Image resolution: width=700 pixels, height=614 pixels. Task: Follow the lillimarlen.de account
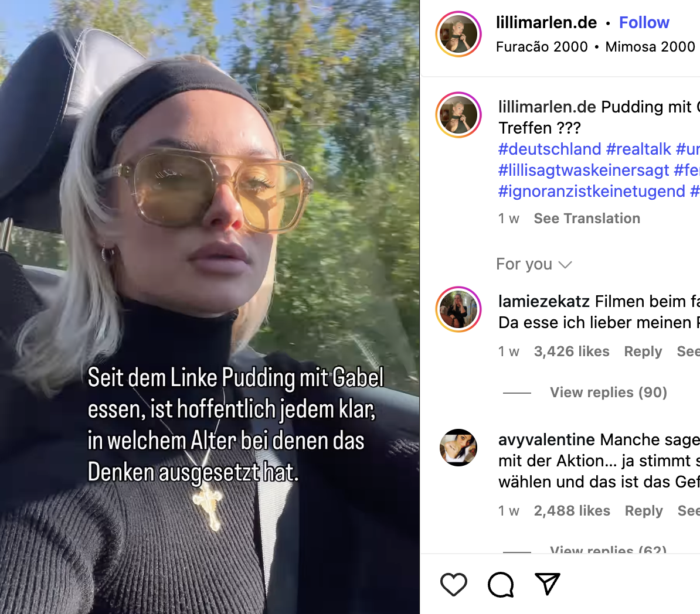coord(644,22)
